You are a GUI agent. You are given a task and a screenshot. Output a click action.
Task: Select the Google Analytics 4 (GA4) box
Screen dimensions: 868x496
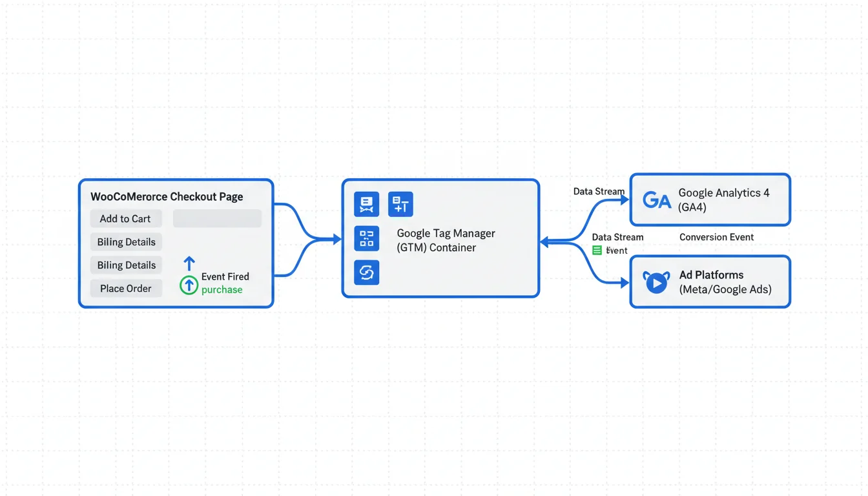click(710, 200)
